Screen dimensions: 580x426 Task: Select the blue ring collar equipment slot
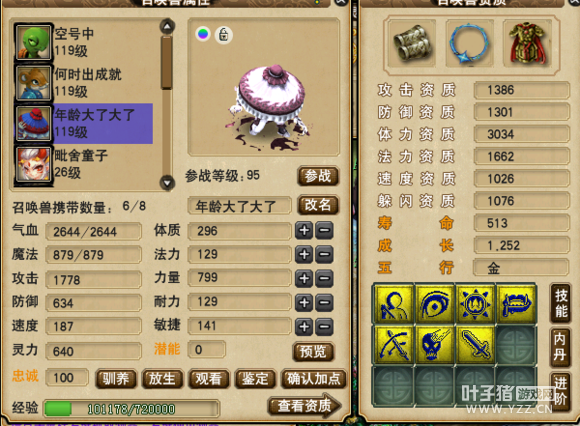(x=469, y=43)
